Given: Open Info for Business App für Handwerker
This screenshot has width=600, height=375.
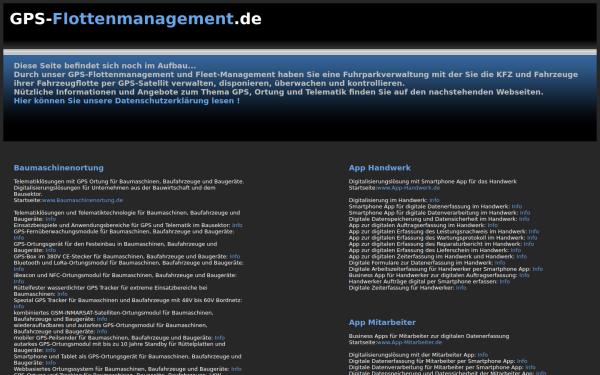Looking at the screenshot, I should click(524, 276).
